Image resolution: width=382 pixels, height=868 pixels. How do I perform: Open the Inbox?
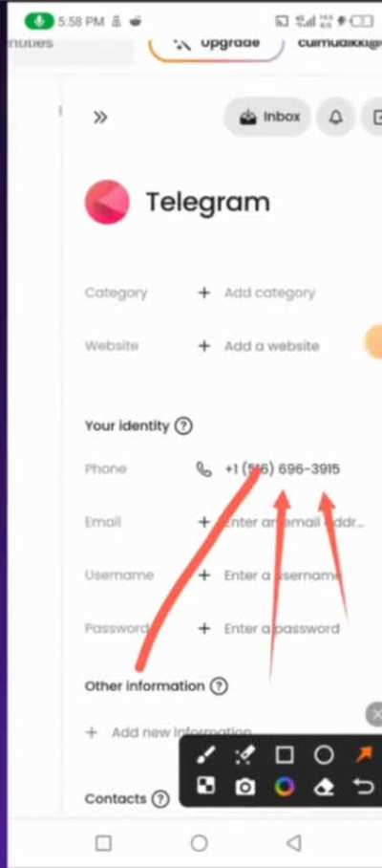tap(268, 118)
